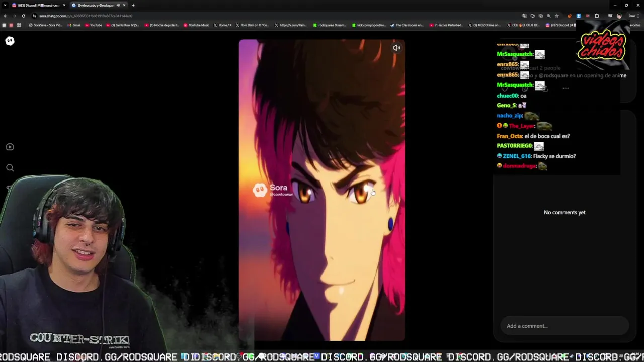Click the No comments yet text
The height and width of the screenshot is (362, 644).
(x=565, y=212)
